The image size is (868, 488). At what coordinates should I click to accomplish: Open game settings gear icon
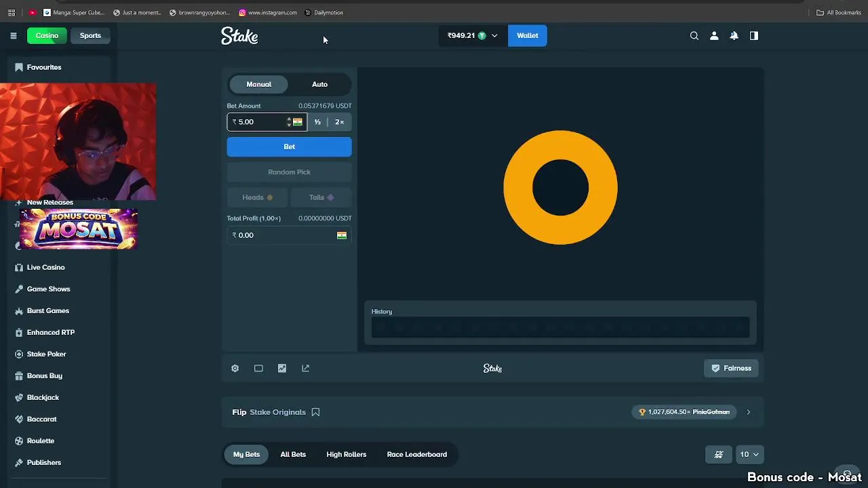(235, 368)
